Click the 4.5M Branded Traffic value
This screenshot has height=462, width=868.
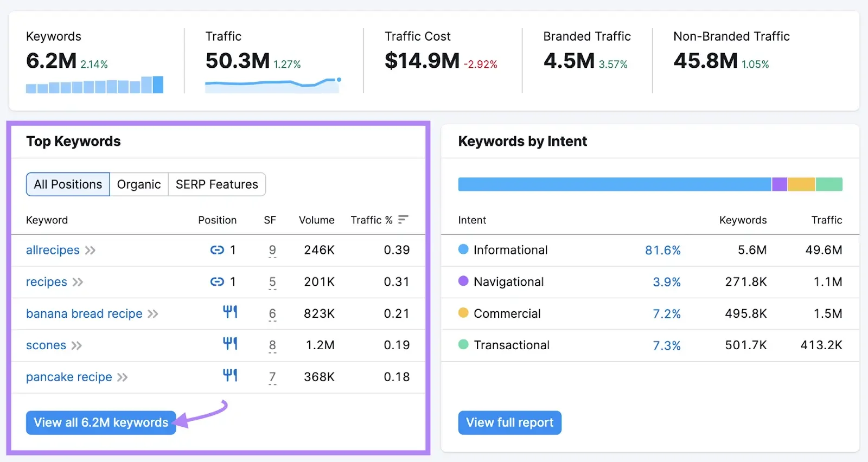pyautogui.click(x=569, y=61)
